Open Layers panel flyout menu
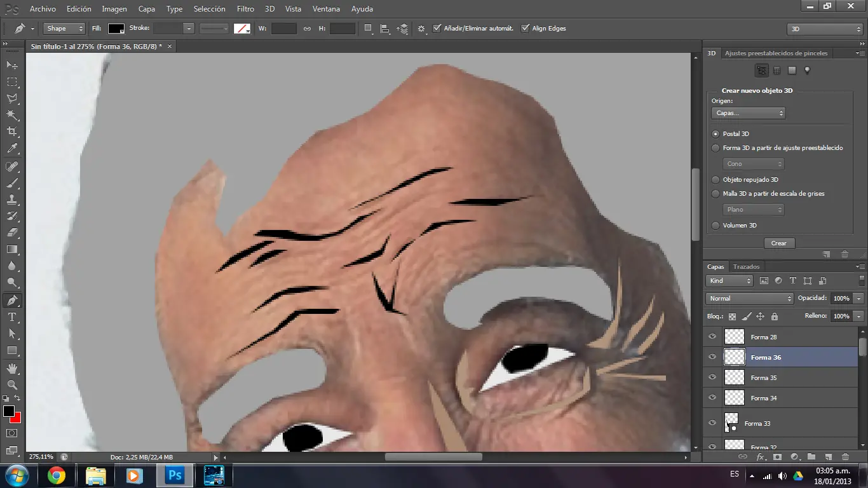This screenshot has width=868, height=488. [860, 267]
